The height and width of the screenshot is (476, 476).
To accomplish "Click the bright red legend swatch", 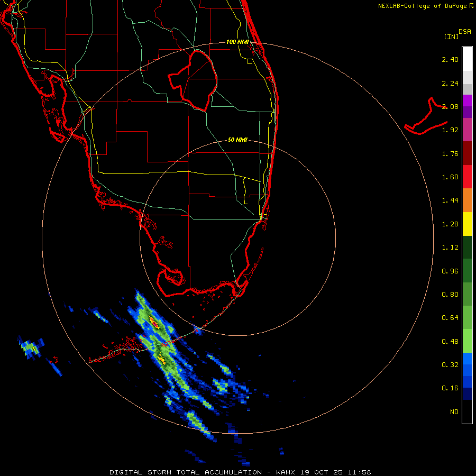I will pos(467,177).
